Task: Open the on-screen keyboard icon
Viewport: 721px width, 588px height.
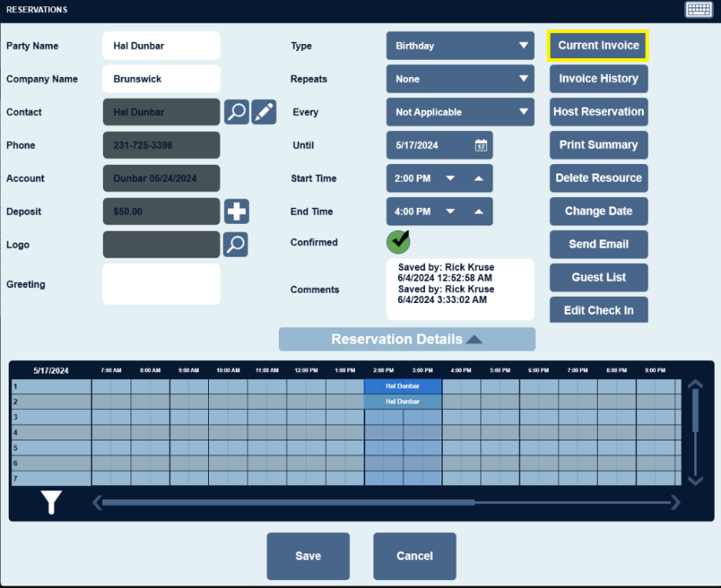Action: 698,9
